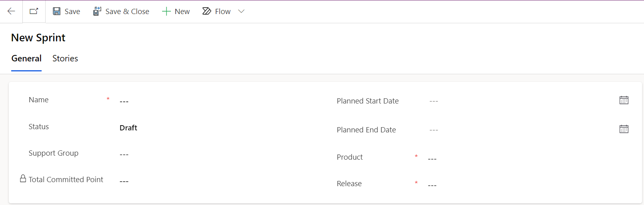Click the Flow icon
Screen dimensions: 644x205
coord(207,11)
